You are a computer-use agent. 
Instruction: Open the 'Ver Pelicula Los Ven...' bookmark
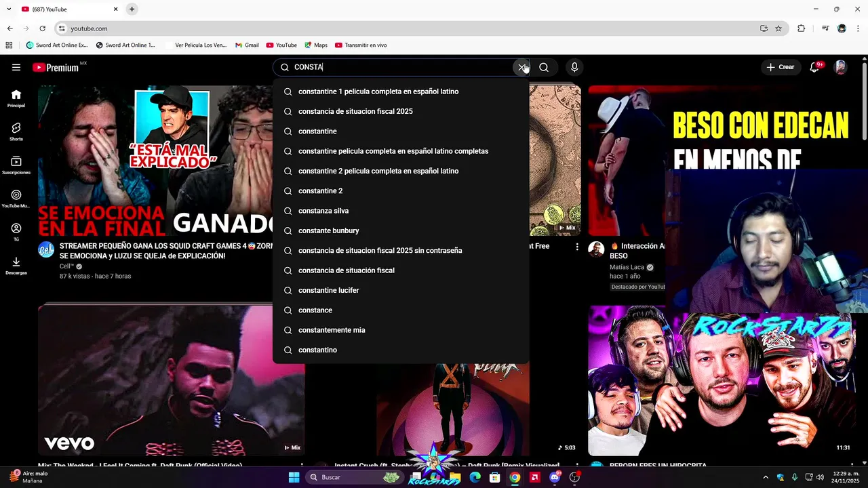[195, 45]
